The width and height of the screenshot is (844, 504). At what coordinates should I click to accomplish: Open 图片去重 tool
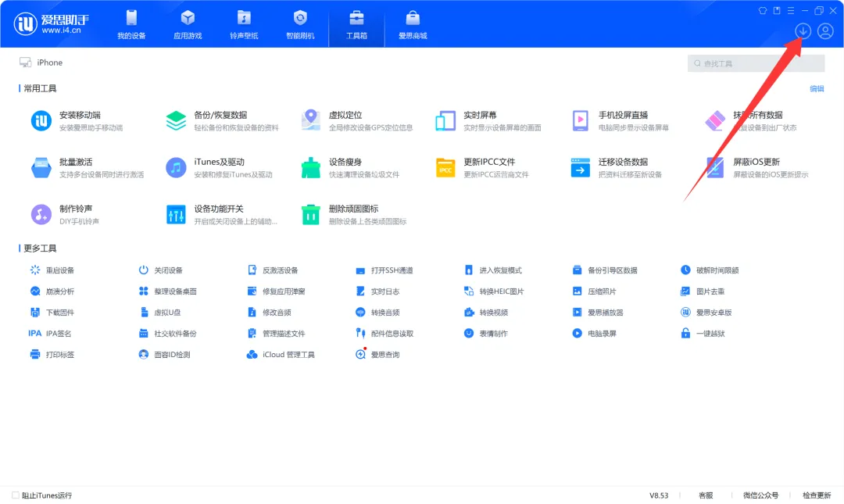coord(703,291)
